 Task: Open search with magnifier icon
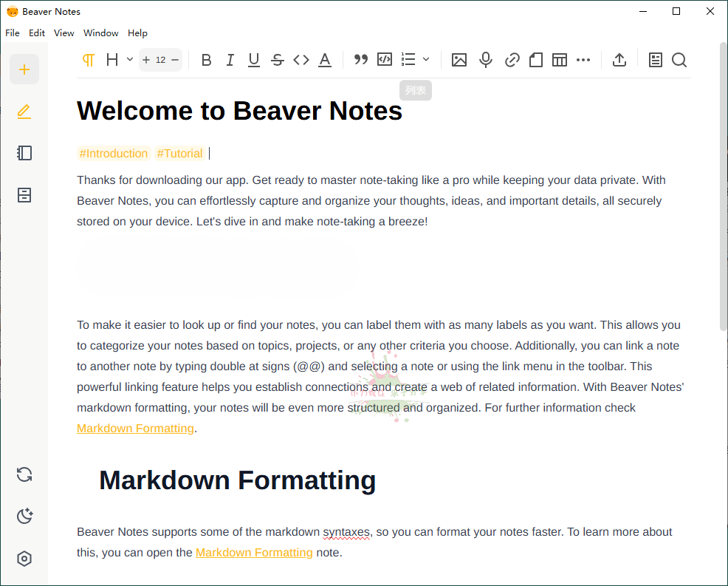coord(679,60)
